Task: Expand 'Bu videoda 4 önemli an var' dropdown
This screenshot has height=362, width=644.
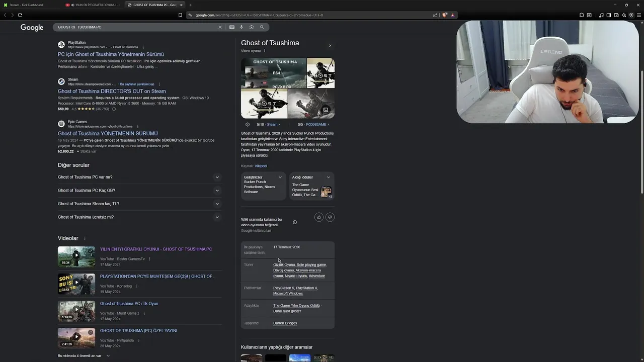Action: click(84, 355)
